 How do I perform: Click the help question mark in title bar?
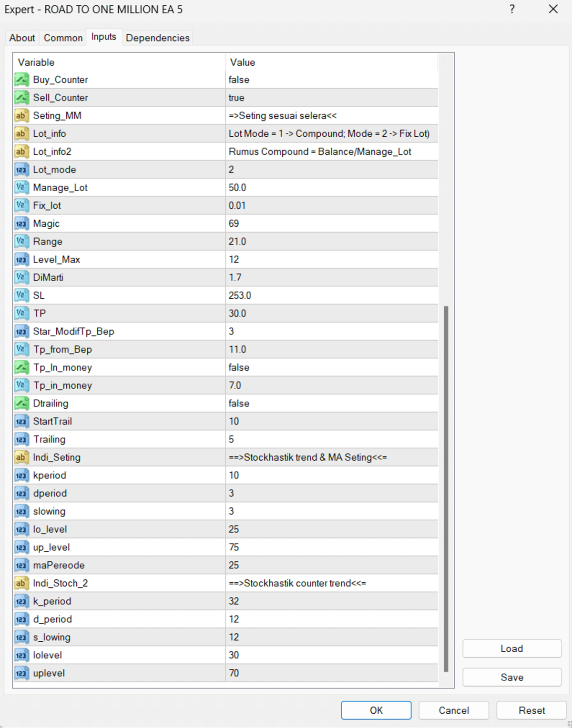[512, 10]
